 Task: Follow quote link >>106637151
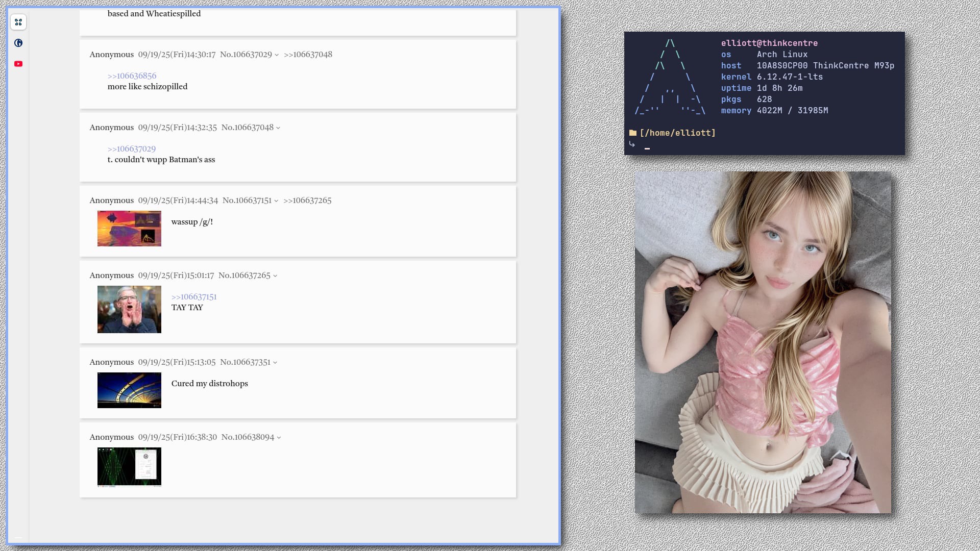194,296
